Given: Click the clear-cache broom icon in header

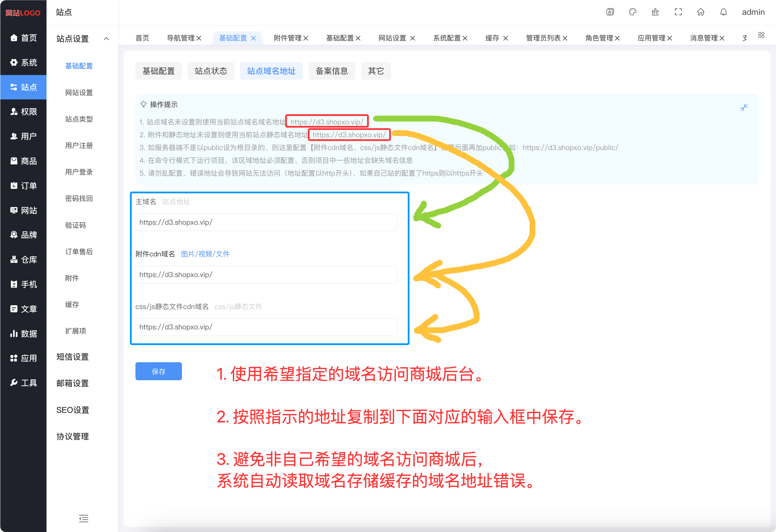Looking at the screenshot, I should coord(655,12).
